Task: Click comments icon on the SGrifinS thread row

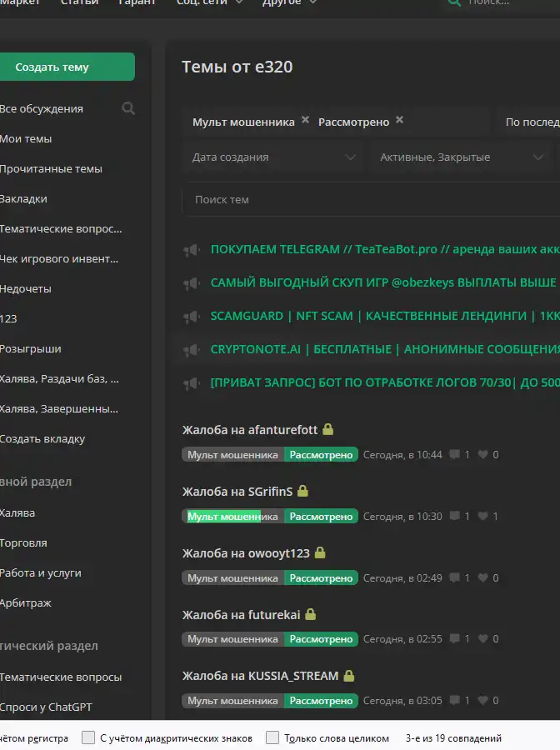Action: coord(455,516)
